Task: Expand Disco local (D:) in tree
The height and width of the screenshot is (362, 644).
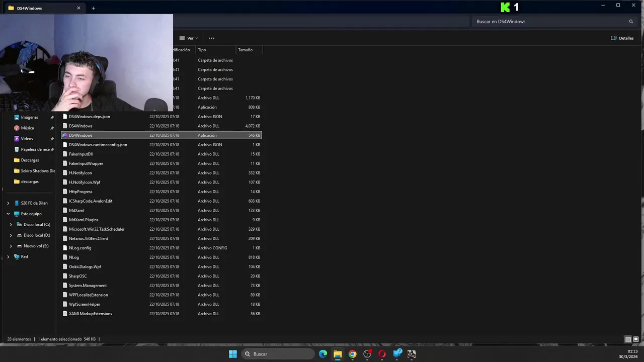Action: (11, 235)
